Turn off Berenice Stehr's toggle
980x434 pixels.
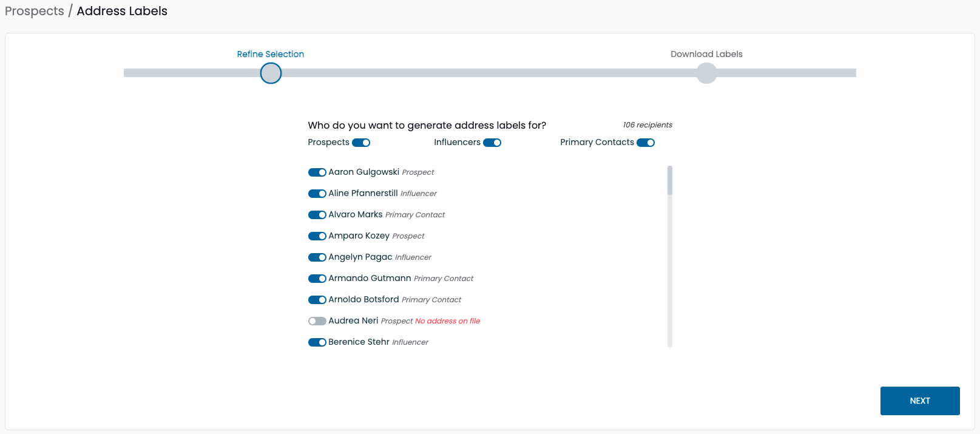(317, 342)
